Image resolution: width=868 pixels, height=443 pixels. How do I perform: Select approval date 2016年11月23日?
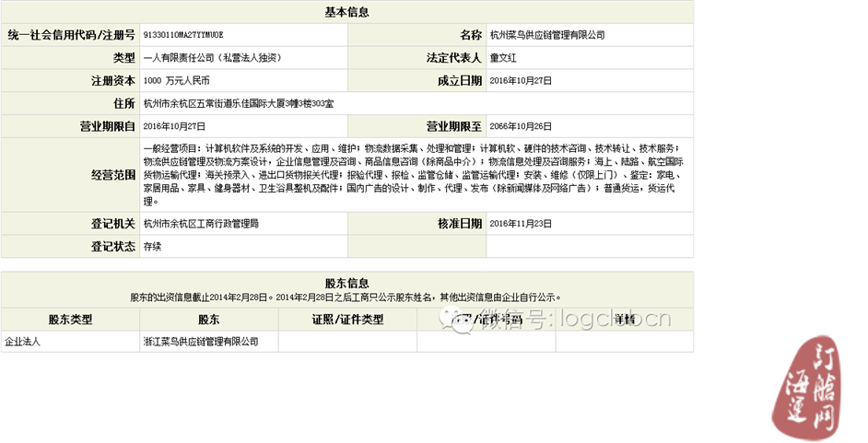521,224
